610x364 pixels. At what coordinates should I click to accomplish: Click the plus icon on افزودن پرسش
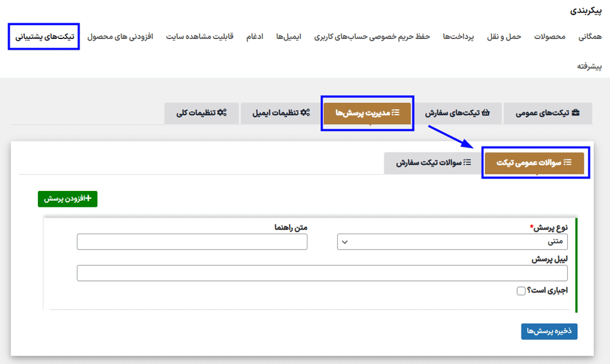click(x=88, y=198)
